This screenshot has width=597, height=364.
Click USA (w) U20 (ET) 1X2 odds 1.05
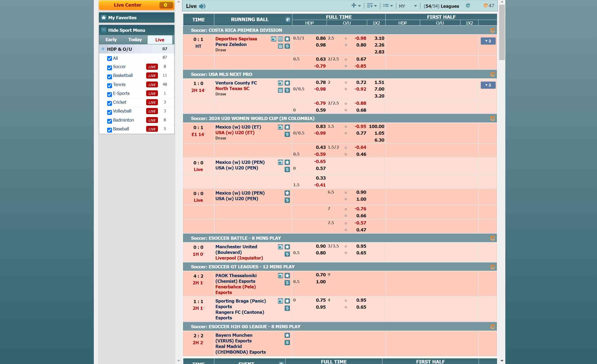tap(379, 133)
